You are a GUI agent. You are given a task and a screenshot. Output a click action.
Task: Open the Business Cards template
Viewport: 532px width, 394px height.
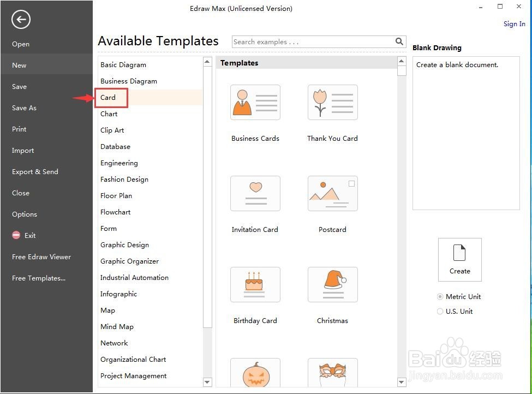(x=255, y=102)
